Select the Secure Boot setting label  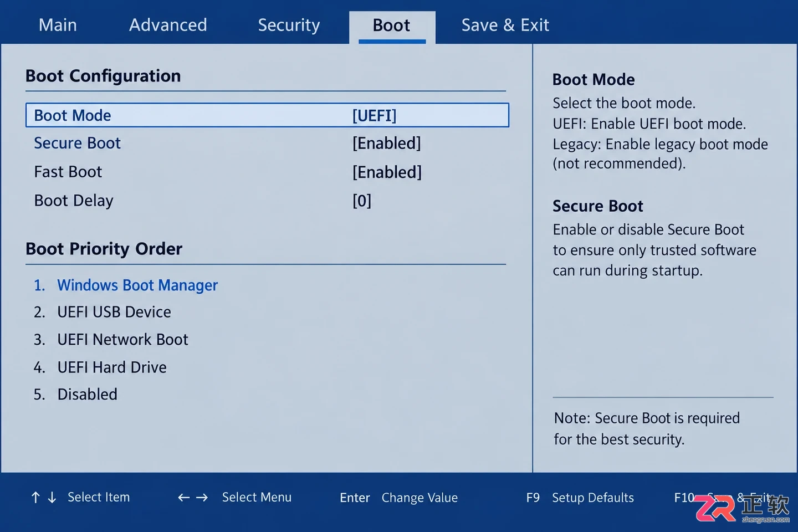[x=77, y=143]
